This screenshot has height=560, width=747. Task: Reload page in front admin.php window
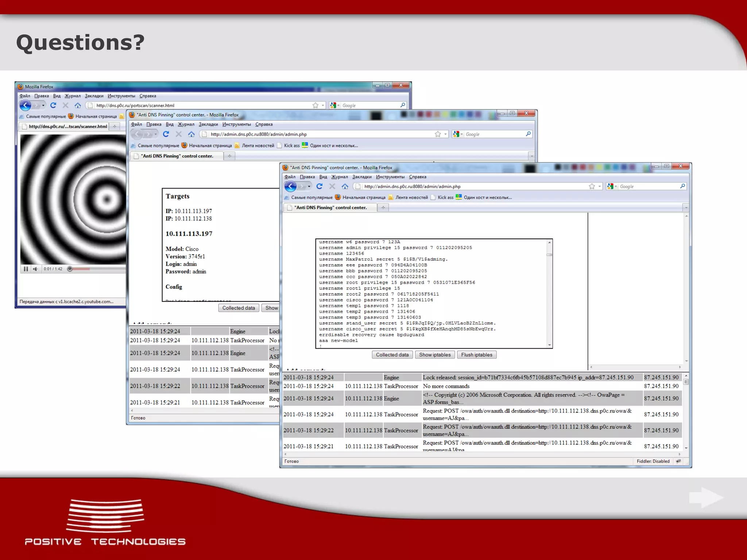click(x=320, y=186)
